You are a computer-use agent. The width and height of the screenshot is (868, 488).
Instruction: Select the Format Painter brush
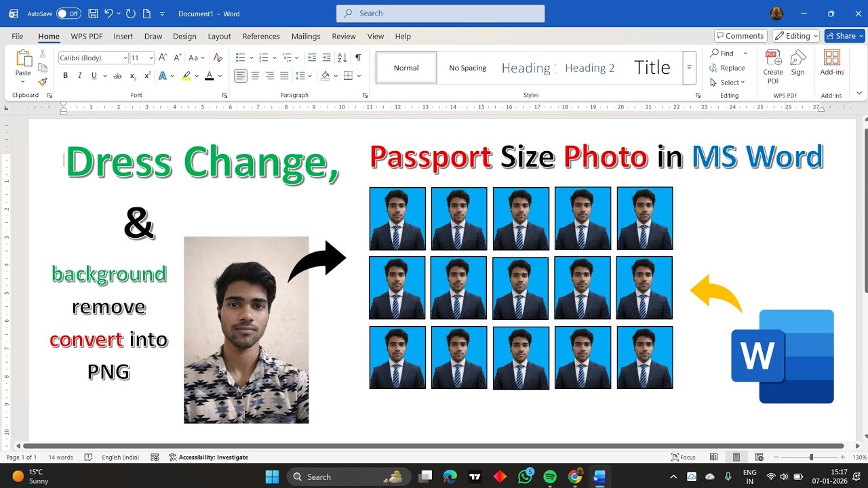click(x=43, y=81)
